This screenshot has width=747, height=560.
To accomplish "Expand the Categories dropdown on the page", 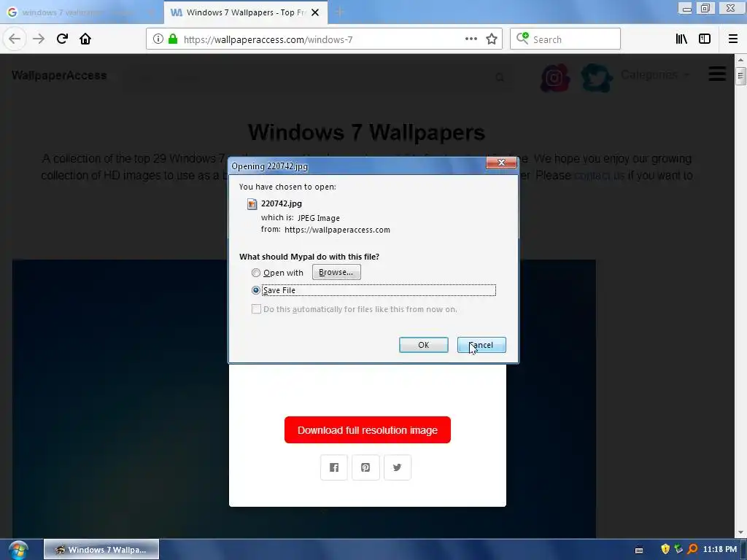I will click(654, 75).
